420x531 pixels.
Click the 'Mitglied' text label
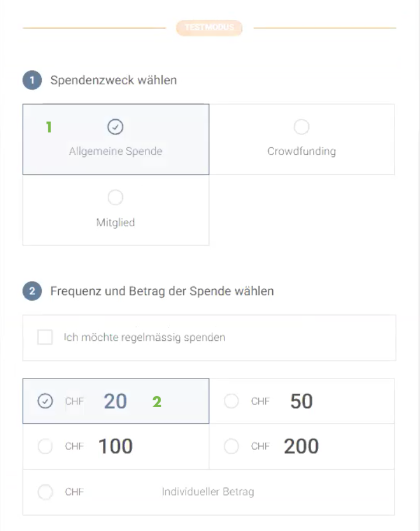116,222
